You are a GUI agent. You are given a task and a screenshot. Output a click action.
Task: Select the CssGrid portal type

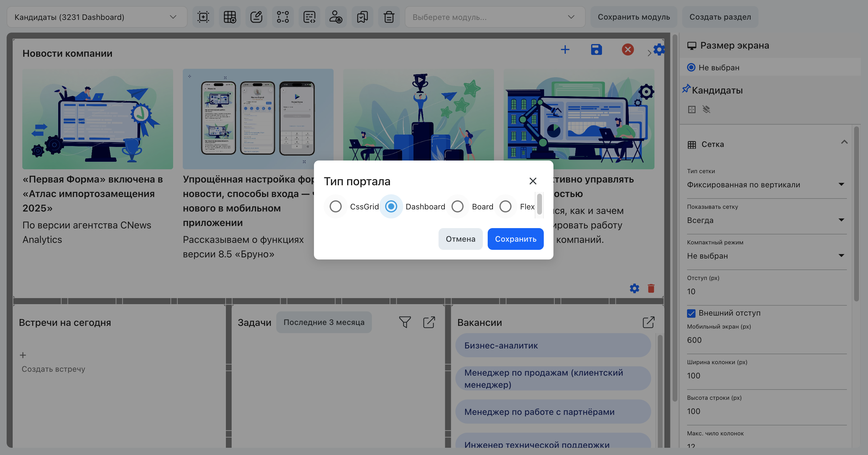[x=335, y=206]
